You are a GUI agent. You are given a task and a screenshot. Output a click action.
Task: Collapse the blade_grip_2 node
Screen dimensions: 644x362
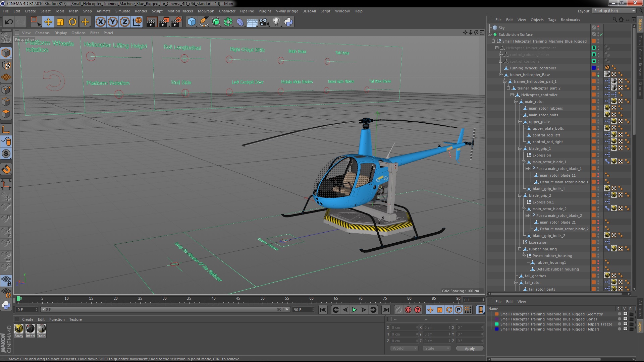pyautogui.click(x=520, y=195)
